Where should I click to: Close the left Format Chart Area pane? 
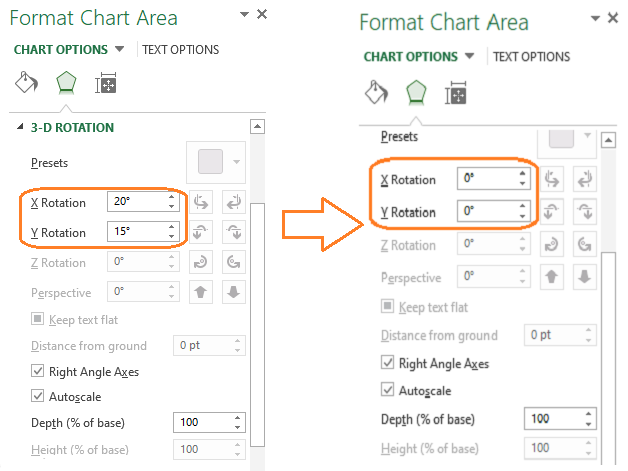pyautogui.click(x=262, y=14)
